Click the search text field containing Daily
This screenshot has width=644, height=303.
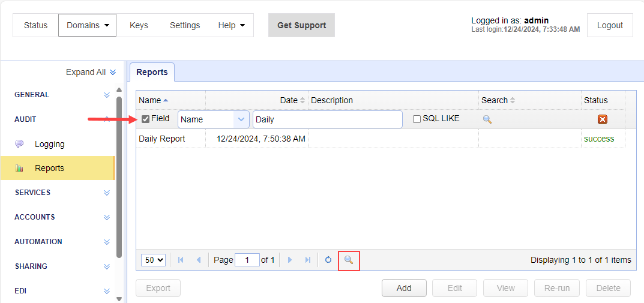(x=327, y=119)
